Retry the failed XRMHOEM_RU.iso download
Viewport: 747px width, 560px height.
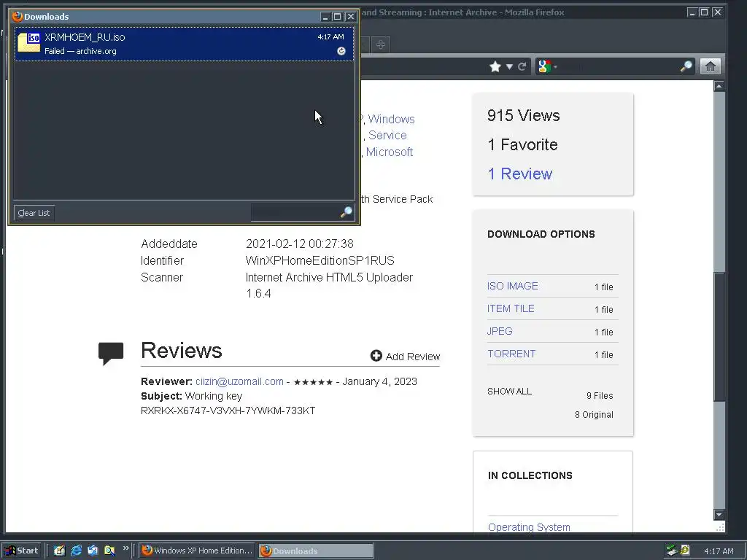341,51
